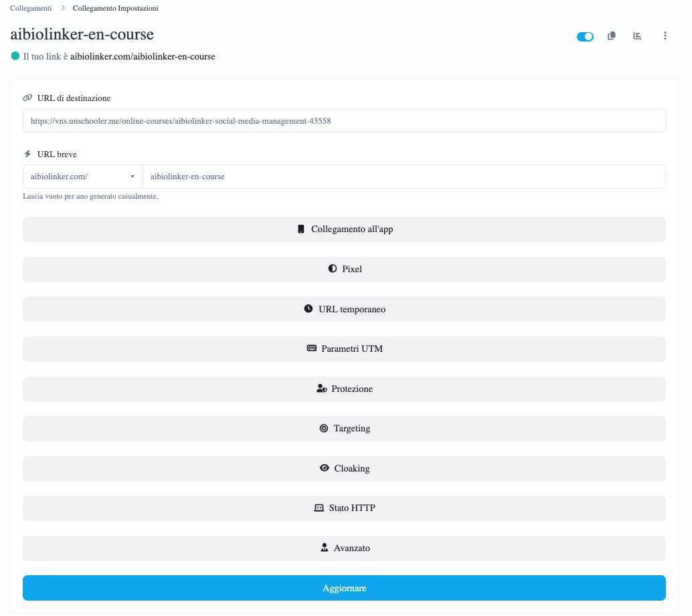Expand the Cloaking section
Screen dimensions: 692x616
pos(344,469)
